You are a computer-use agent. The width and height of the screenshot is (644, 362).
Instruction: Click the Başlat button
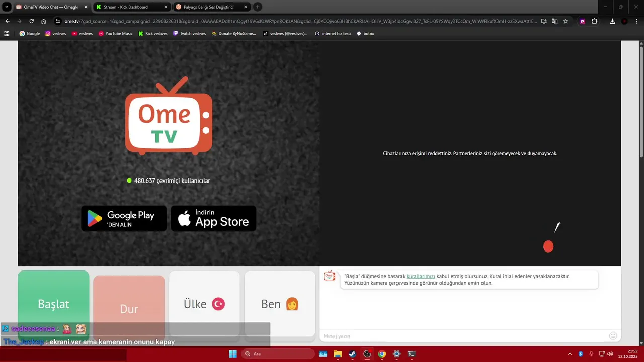(x=53, y=304)
